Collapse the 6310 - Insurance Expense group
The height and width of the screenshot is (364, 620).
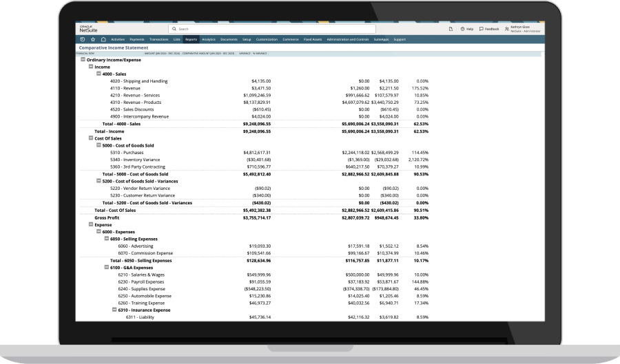[x=114, y=310]
